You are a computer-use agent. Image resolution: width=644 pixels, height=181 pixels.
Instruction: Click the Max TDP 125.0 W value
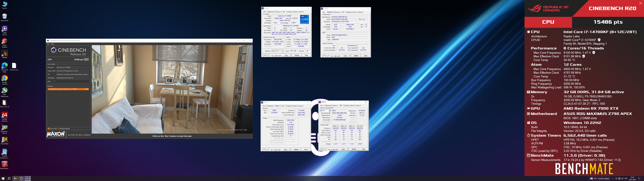295,18
